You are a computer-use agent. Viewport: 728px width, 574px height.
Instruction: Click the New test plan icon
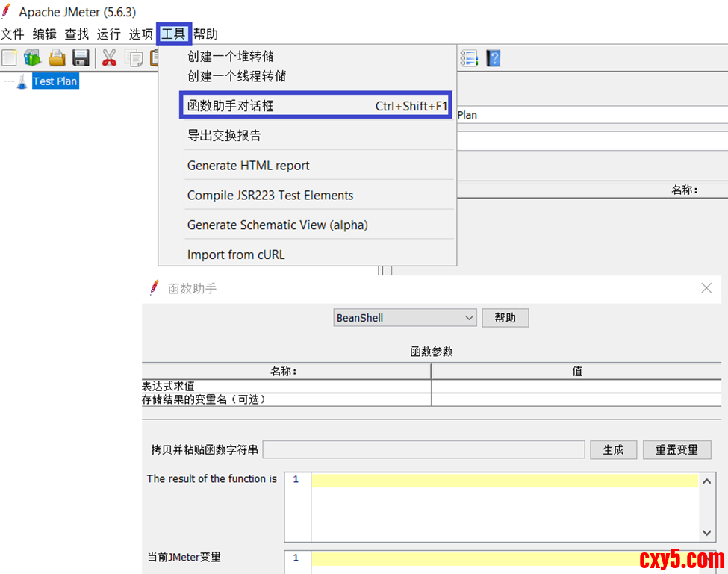[x=9, y=58]
